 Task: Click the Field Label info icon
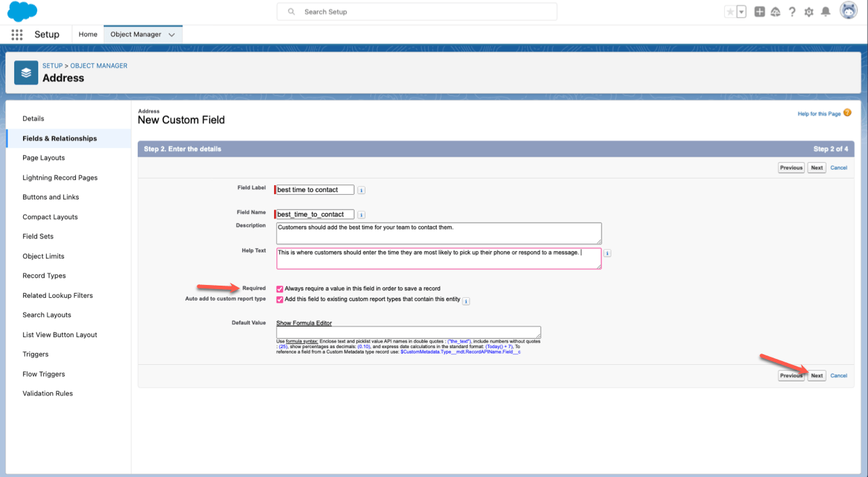(x=361, y=190)
